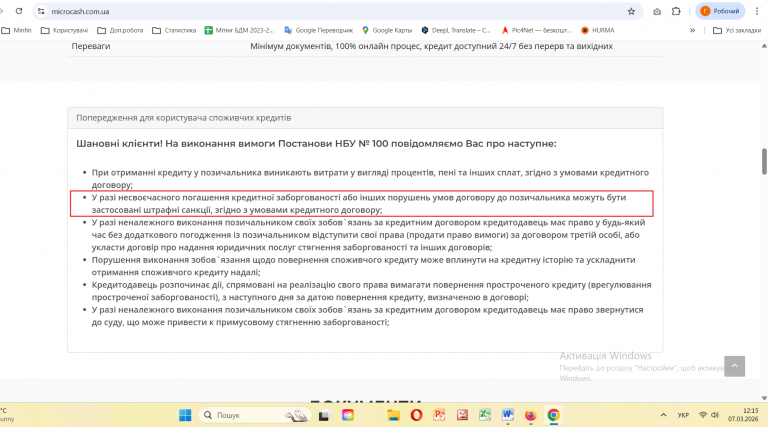
Task: Open the Доп.робота bookmark folder
Action: (x=120, y=30)
